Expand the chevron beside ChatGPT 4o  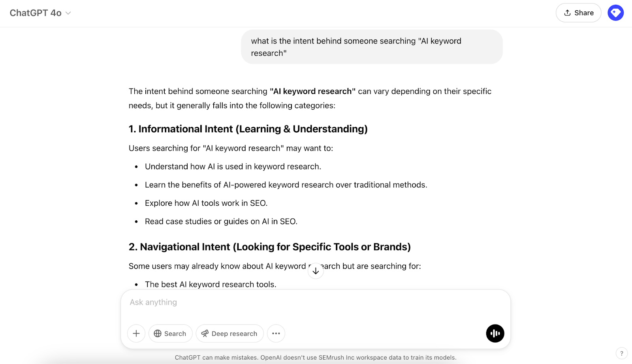(67, 13)
